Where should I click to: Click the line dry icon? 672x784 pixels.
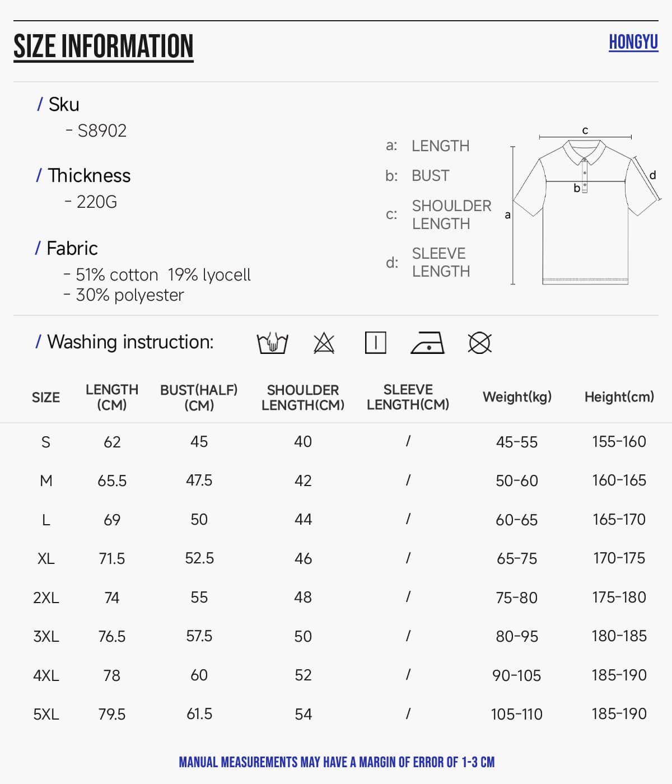coord(375,343)
